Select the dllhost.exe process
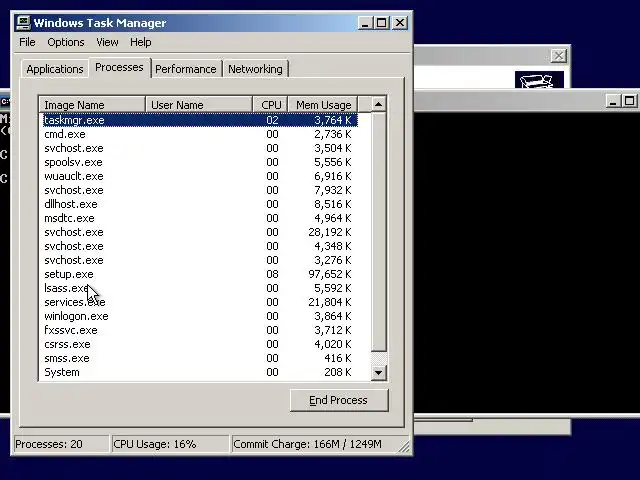Viewport: 640px width, 480px height. pos(200,204)
